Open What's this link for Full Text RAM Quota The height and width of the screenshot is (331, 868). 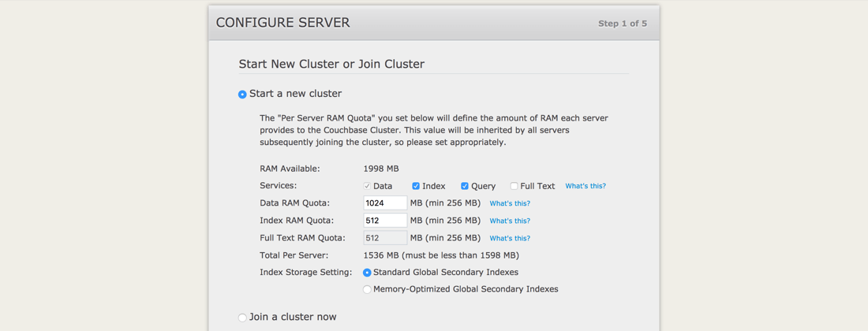click(x=510, y=238)
